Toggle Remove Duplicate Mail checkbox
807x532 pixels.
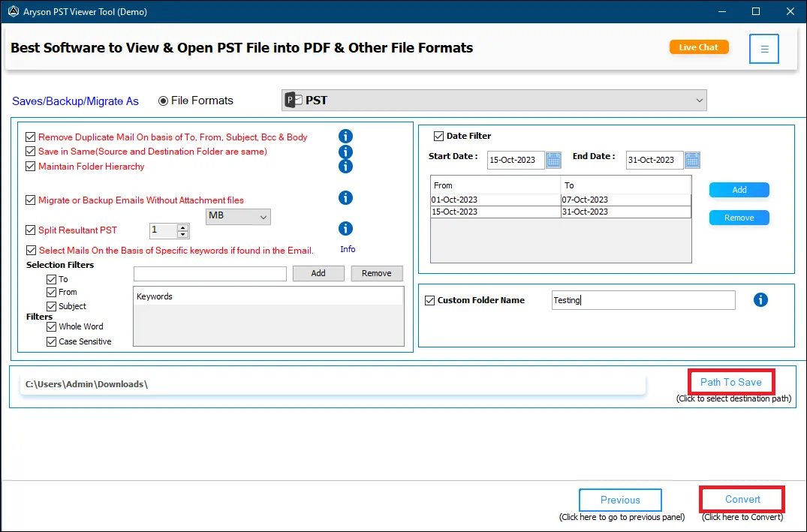[30, 137]
